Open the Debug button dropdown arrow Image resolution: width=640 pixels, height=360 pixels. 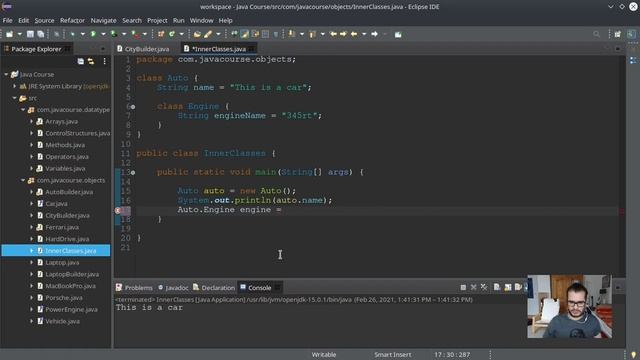[82, 34]
